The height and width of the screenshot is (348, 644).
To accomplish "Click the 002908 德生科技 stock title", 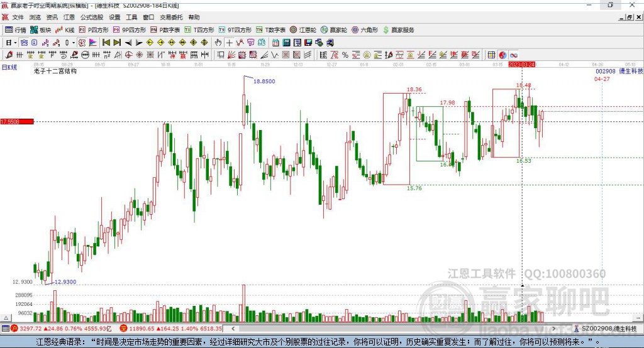I will click(619, 71).
